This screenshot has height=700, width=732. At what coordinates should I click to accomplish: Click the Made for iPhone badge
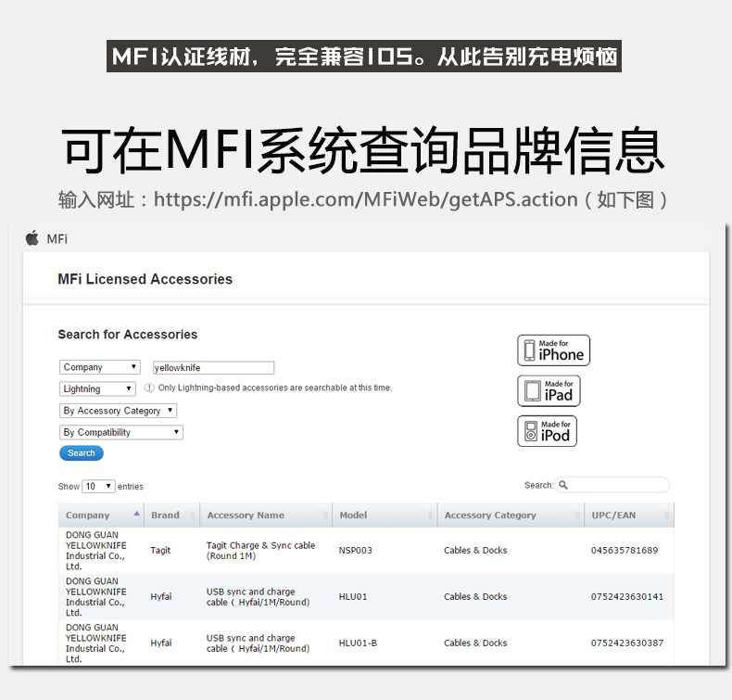click(554, 350)
